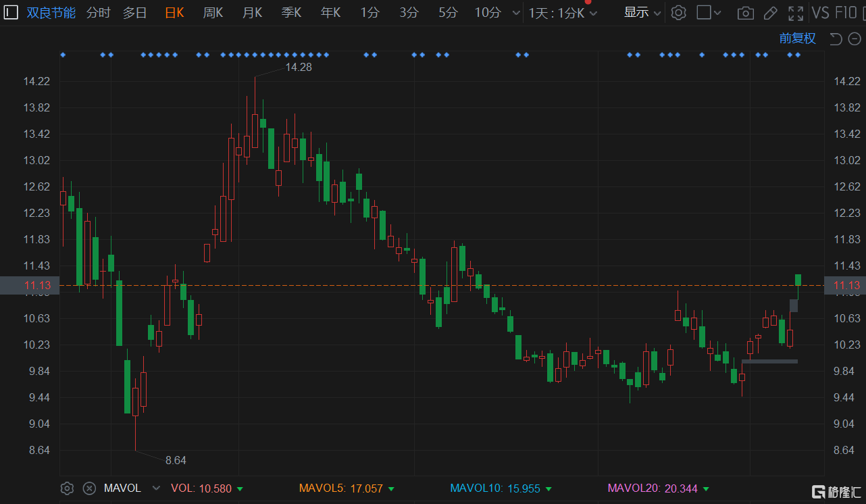Click the 前复权 adjustment link
This screenshot has width=866, height=504.
797,39
